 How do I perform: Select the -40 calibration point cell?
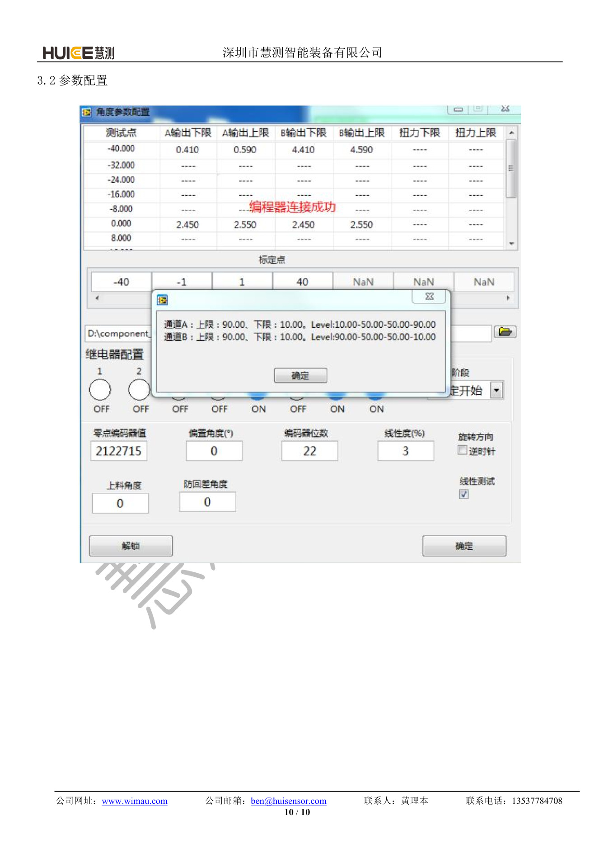(x=122, y=282)
